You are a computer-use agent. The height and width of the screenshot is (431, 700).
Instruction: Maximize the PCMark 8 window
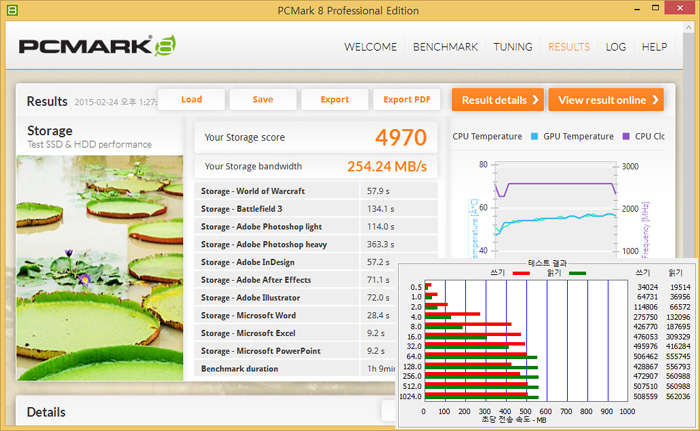[x=655, y=8]
